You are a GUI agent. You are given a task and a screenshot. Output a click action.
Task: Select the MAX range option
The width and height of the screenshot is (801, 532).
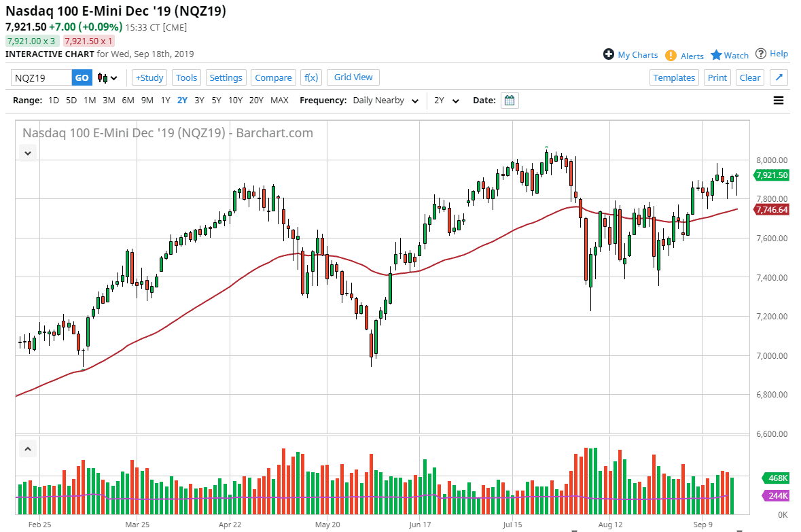pyautogui.click(x=279, y=101)
